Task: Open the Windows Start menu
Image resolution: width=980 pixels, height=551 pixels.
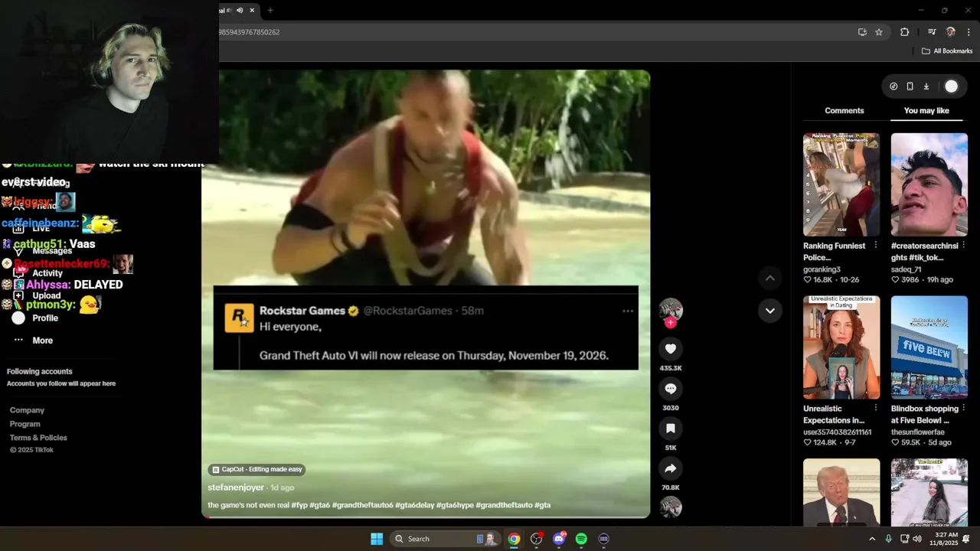Action: coord(377,539)
